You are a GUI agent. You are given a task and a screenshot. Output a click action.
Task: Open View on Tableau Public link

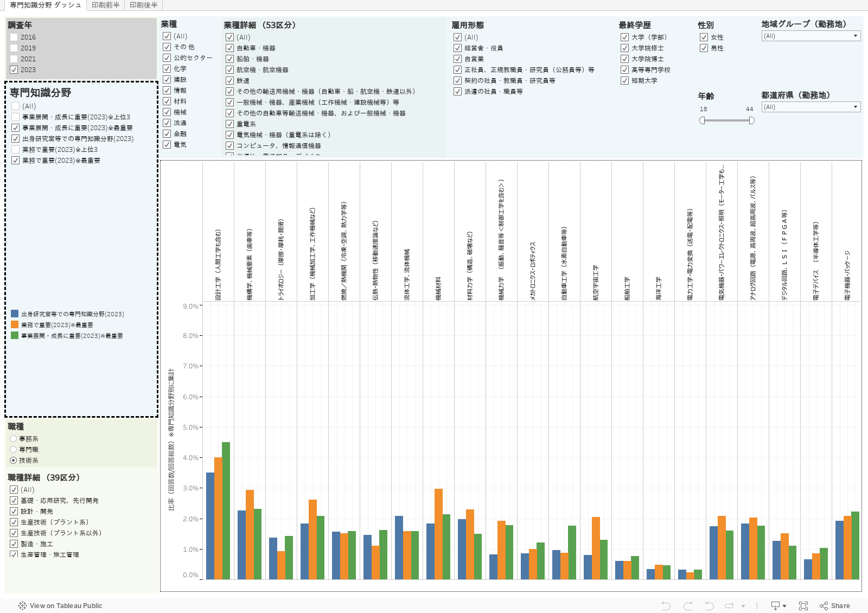pyautogui.click(x=60, y=606)
